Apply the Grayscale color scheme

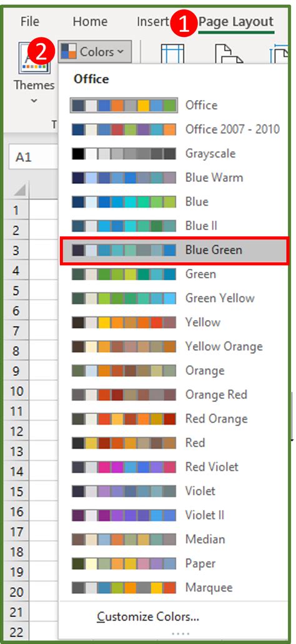pos(174,154)
